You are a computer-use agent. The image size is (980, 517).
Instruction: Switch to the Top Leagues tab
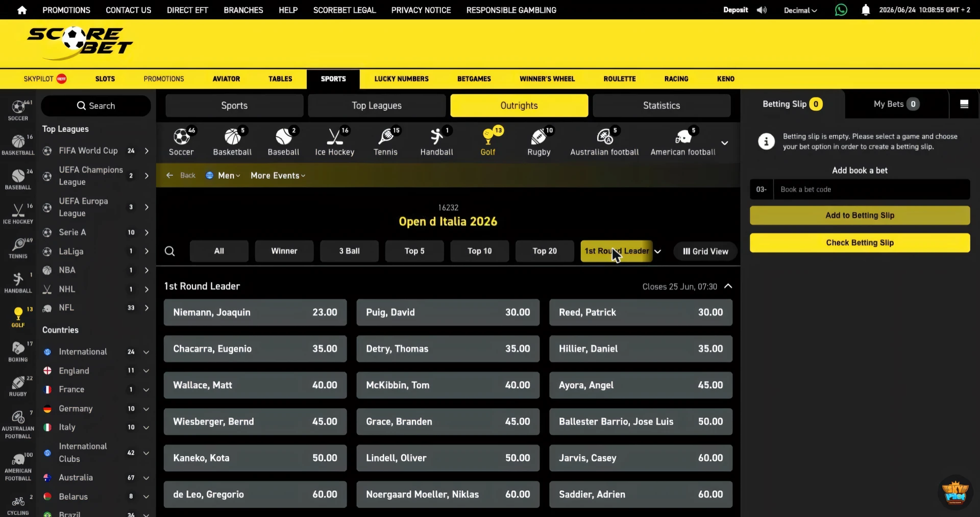pyautogui.click(x=377, y=106)
